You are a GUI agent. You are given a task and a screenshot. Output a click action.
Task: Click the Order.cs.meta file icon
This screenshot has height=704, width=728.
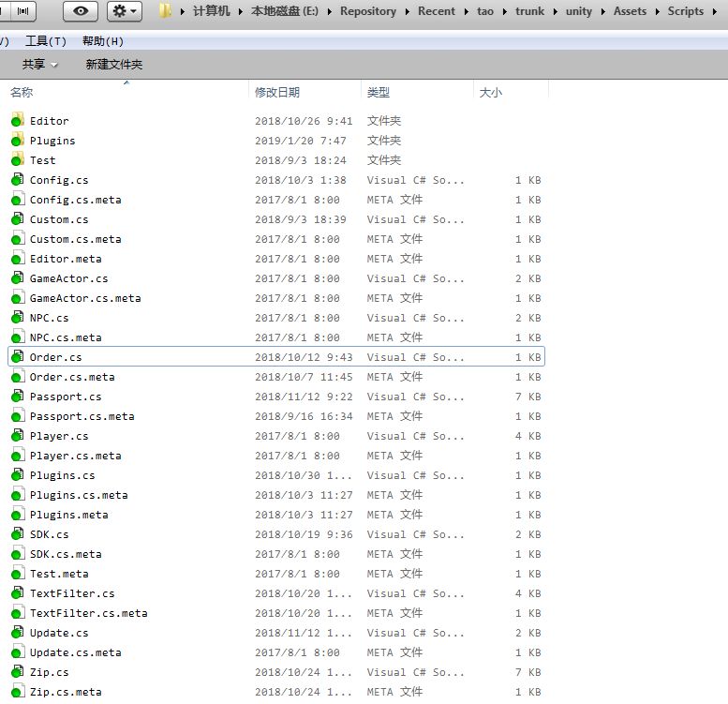pyautogui.click(x=17, y=376)
